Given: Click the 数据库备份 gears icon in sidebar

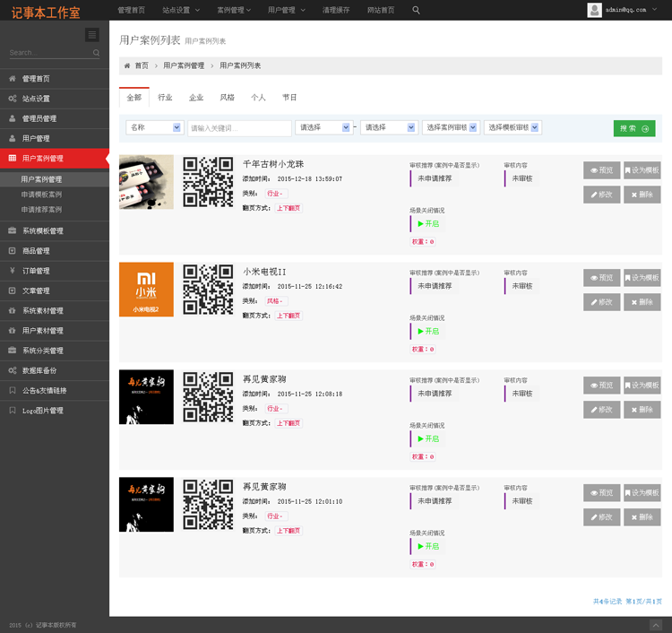Looking at the screenshot, I should click(x=13, y=370).
